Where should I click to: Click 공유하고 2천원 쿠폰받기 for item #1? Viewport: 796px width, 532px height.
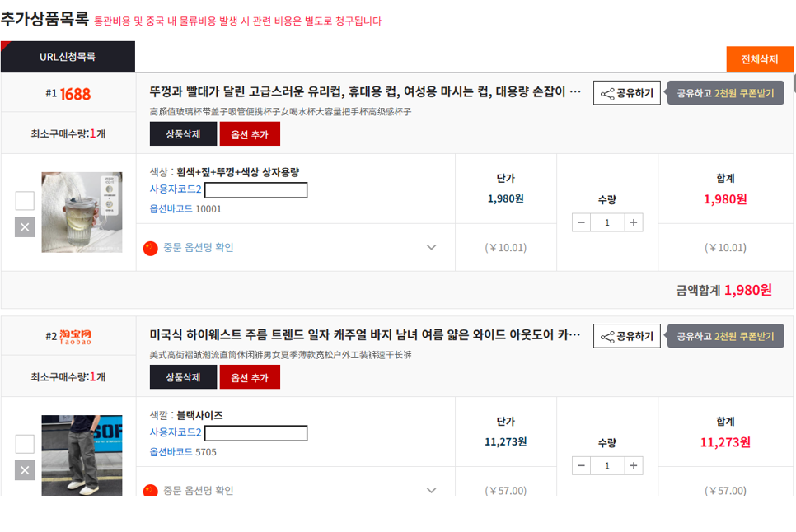point(725,93)
